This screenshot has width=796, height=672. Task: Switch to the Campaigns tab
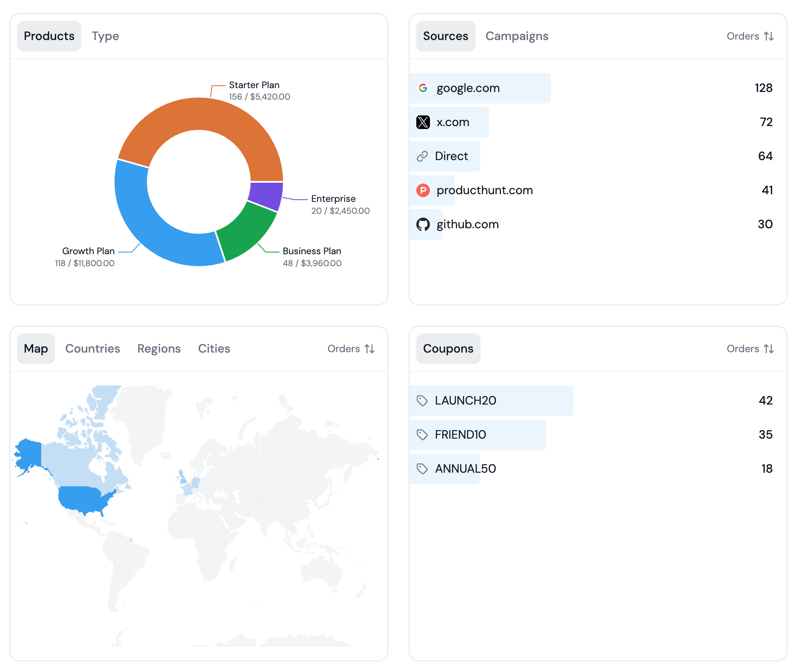(516, 36)
